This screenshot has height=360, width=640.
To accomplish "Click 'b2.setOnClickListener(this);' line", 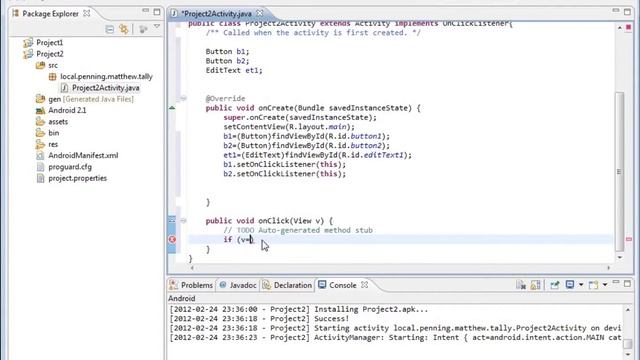I will pyautogui.click(x=284, y=174).
